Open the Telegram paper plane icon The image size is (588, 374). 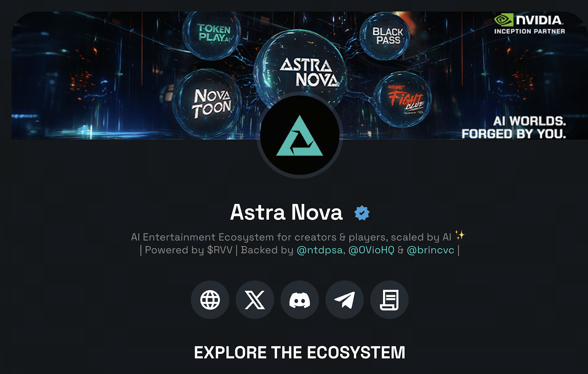tap(344, 300)
